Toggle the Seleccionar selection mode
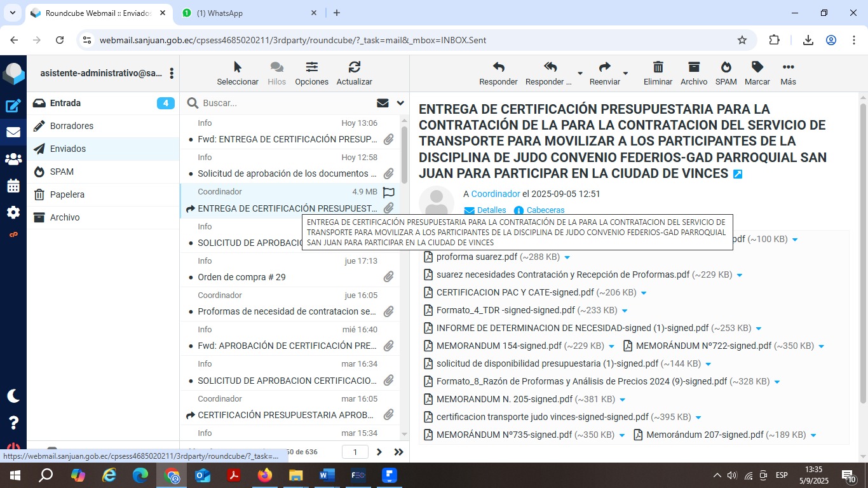The image size is (868, 488). [x=238, y=67]
